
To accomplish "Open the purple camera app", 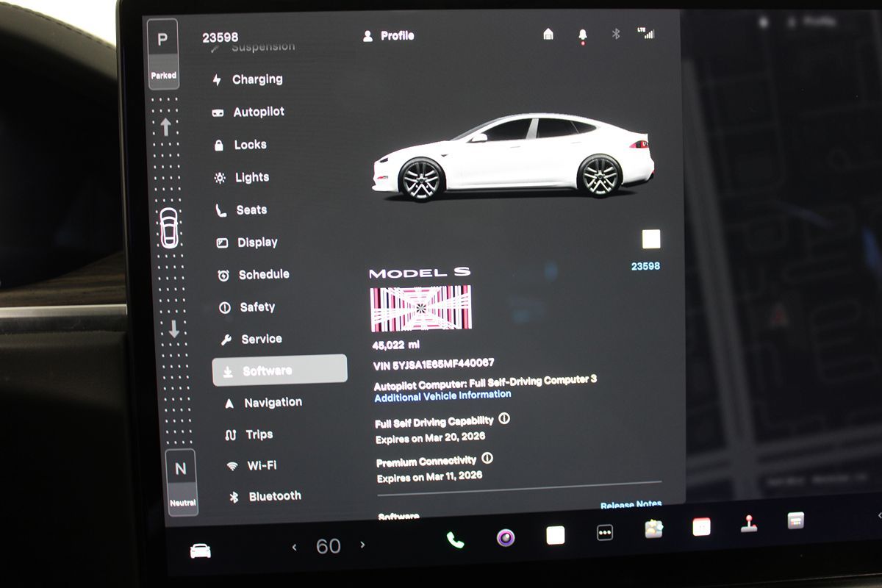I will coord(505,537).
